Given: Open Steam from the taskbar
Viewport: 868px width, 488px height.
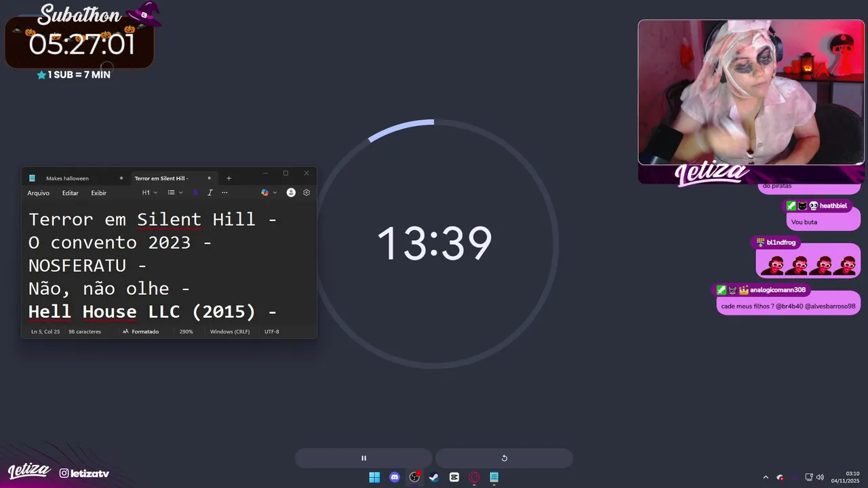Looking at the screenshot, I should [x=434, y=477].
